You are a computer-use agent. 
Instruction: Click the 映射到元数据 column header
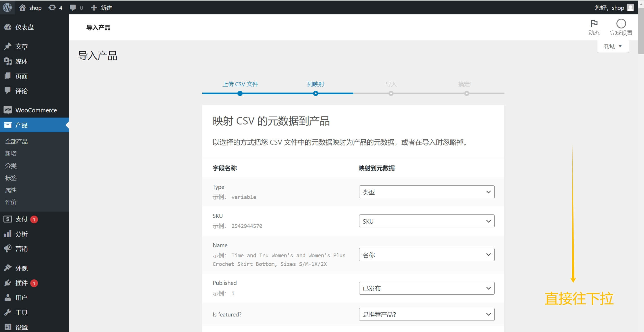tap(377, 168)
